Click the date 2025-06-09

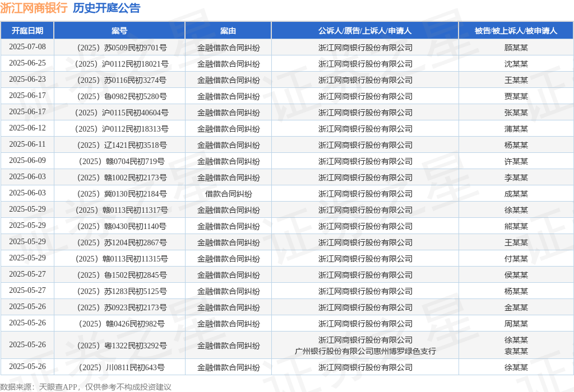pos(27,161)
